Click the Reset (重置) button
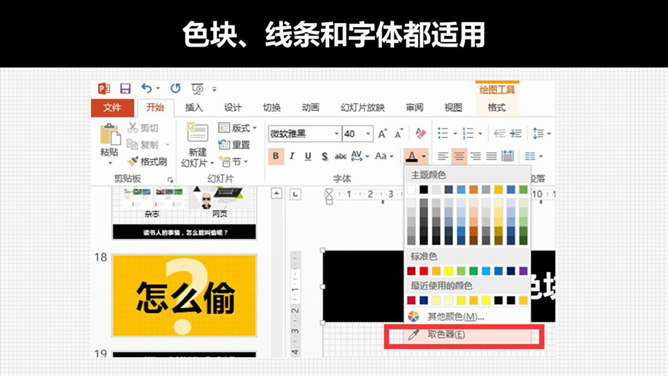 click(x=234, y=145)
